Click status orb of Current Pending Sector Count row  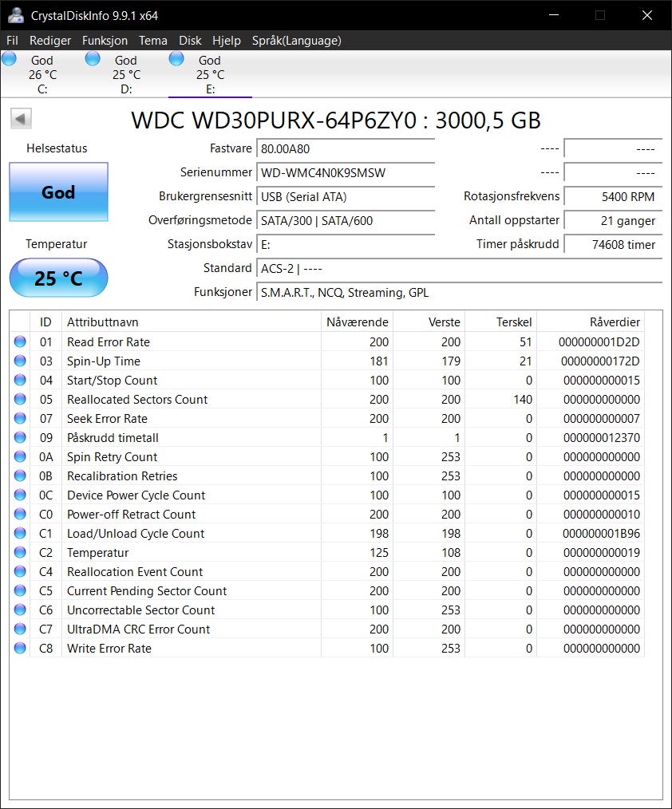click(x=20, y=590)
